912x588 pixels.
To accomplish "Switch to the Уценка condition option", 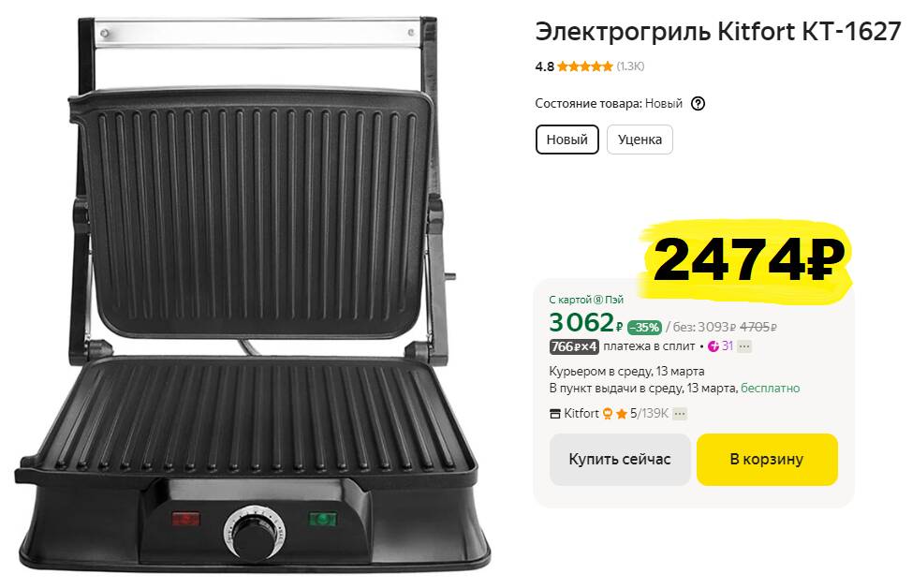I will [640, 140].
